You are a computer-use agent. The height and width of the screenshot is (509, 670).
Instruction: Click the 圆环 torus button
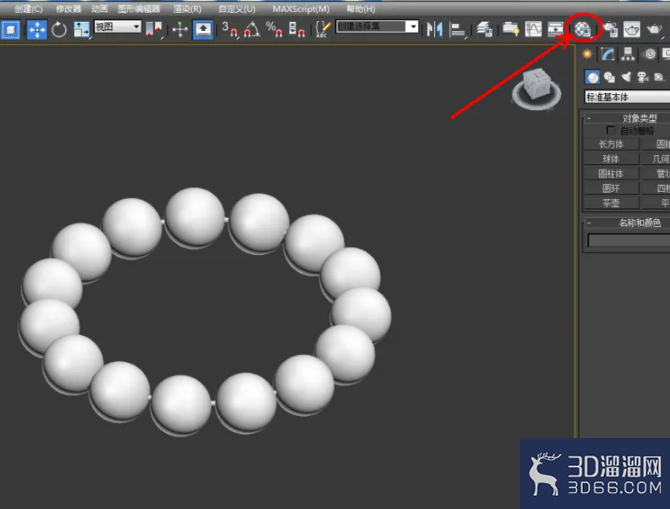tap(611, 188)
